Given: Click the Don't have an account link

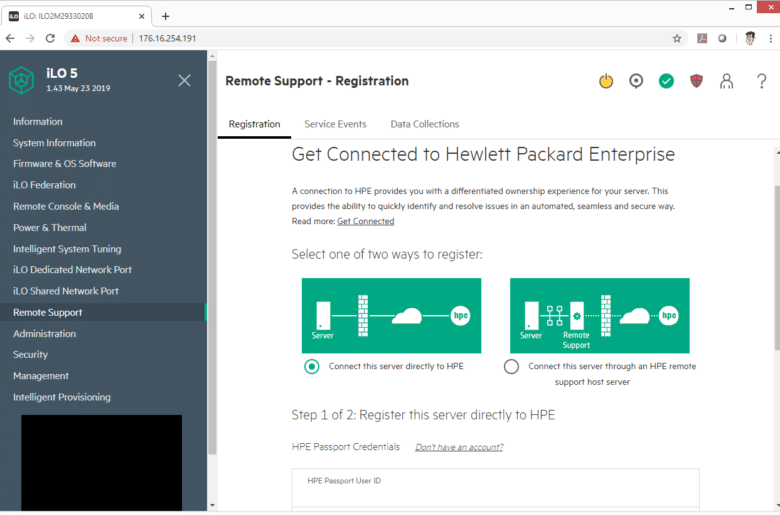Looking at the screenshot, I should click(459, 447).
